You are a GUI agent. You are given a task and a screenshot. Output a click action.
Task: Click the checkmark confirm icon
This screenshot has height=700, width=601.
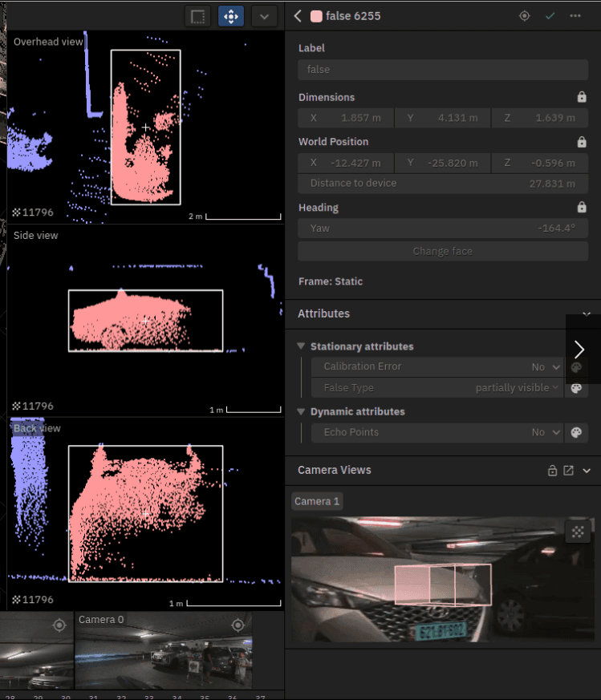click(550, 16)
